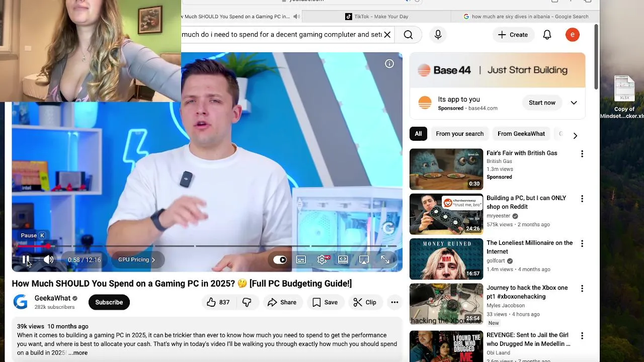Seek on the video progress bar

[x=207, y=246]
